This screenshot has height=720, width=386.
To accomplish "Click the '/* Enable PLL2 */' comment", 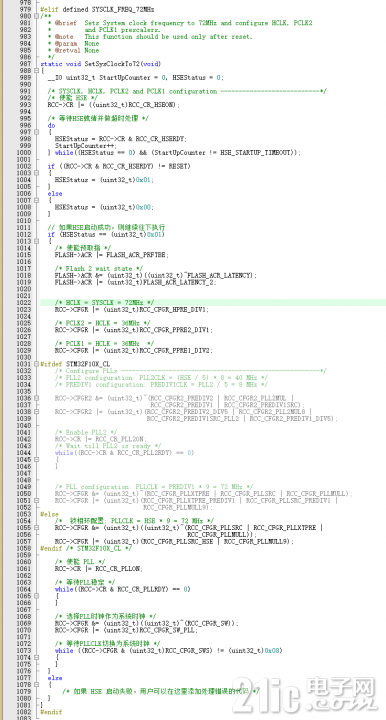I will click(86, 432).
